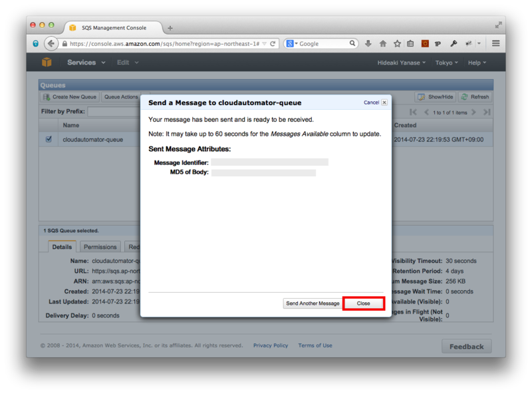The image size is (532, 394).
Task: Reload the page with the refresh icon
Action: point(273,43)
